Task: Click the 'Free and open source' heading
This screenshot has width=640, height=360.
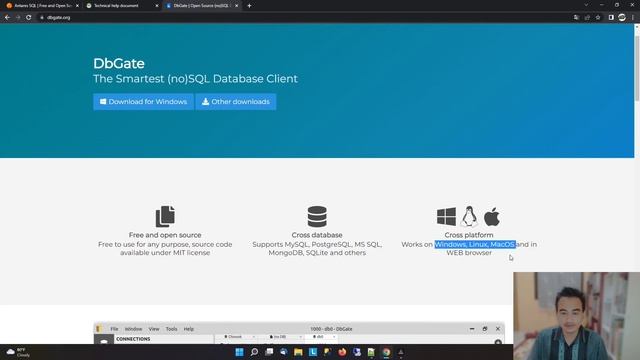Action: point(165,235)
